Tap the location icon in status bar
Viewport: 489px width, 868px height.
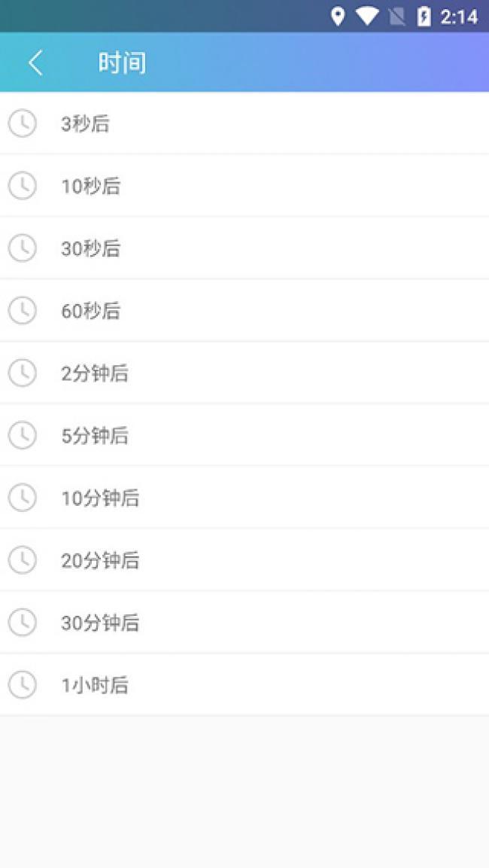point(338,16)
